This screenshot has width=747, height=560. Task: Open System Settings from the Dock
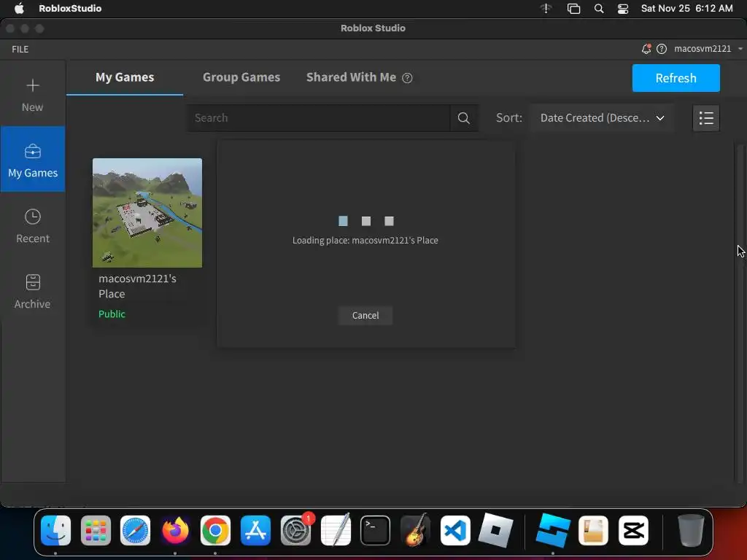(295, 530)
